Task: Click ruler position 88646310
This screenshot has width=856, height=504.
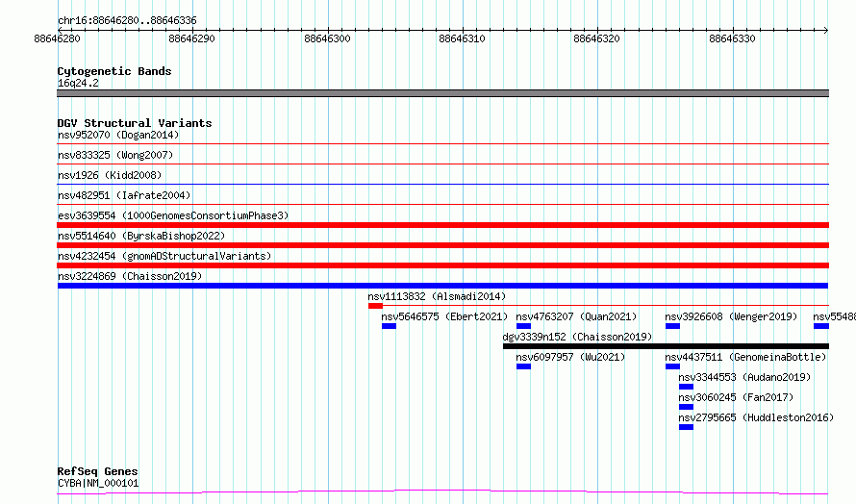Action: coord(462,38)
